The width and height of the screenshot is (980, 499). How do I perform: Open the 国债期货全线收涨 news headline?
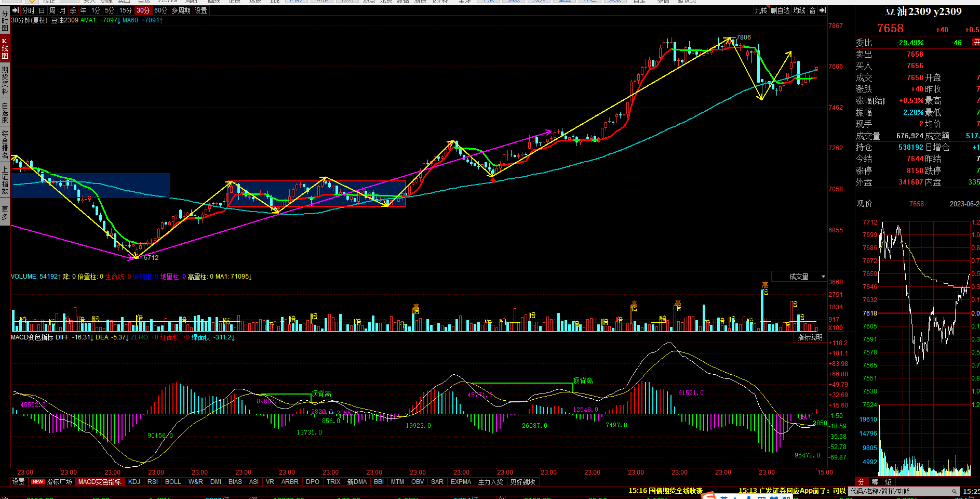665,491
